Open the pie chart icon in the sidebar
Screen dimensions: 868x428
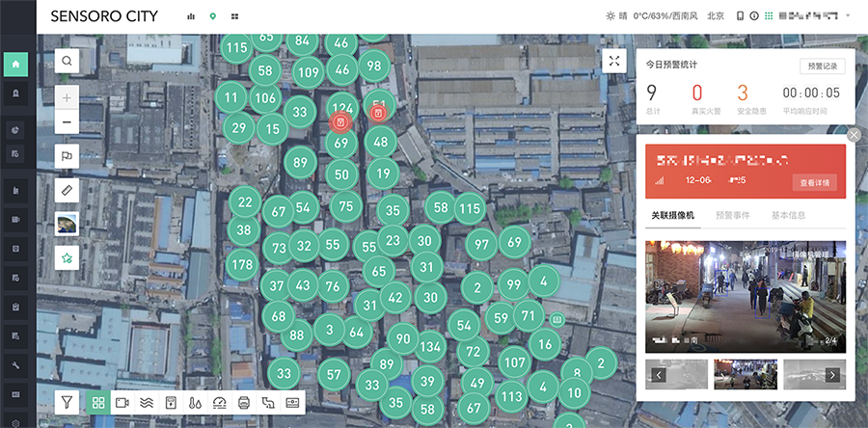tap(15, 130)
